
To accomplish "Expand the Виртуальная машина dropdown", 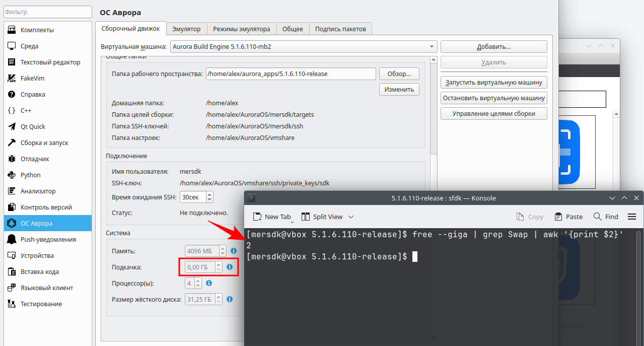I will pos(304,47).
